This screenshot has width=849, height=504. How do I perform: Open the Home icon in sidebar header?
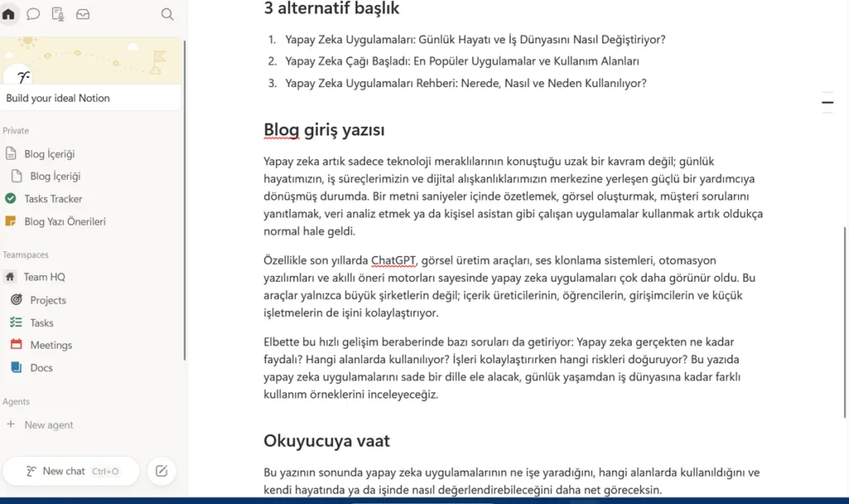pyautogui.click(x=8, y=14)
